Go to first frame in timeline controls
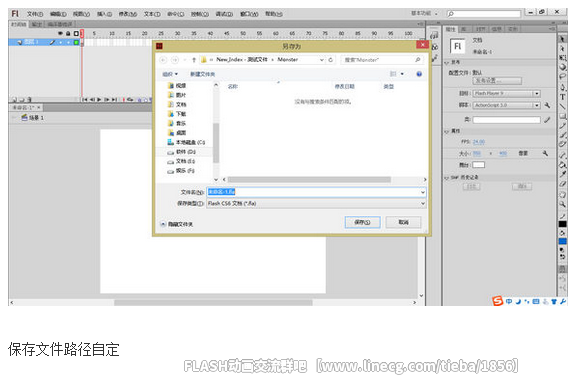 tap(84, 99)
